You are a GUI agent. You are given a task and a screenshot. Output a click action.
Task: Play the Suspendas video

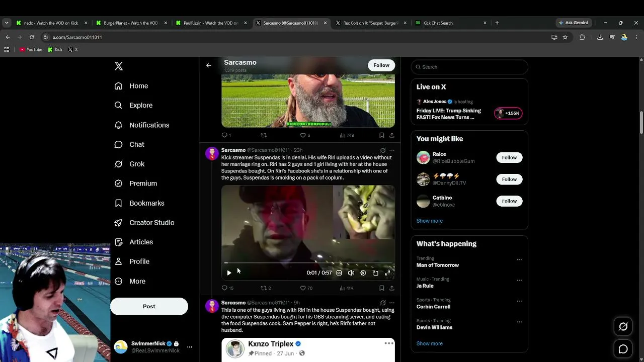pyautogui.click(x=229, y=273)
